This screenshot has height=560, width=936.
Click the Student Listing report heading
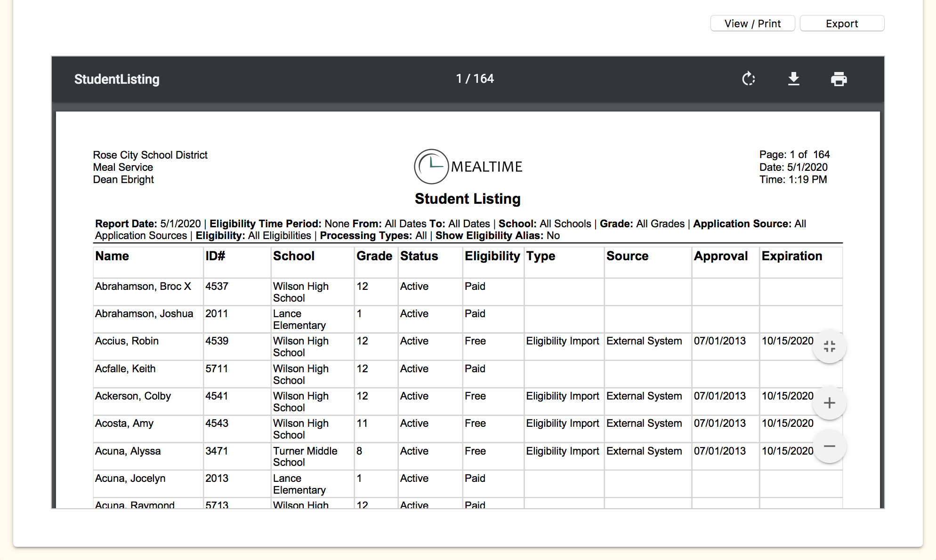click(468, 199)
